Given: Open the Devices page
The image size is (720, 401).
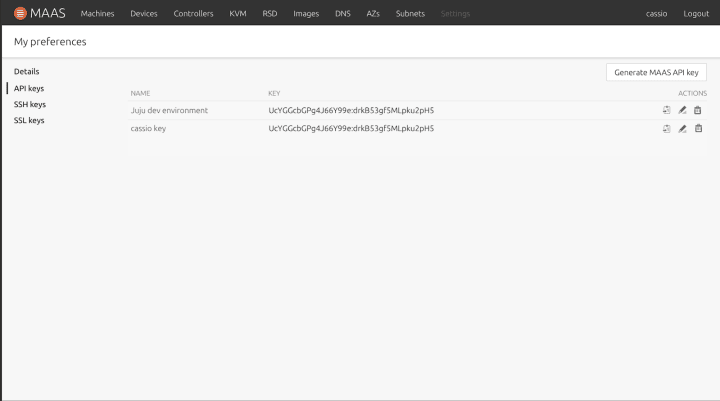Looking at the screenshot, I should point(144,14).
